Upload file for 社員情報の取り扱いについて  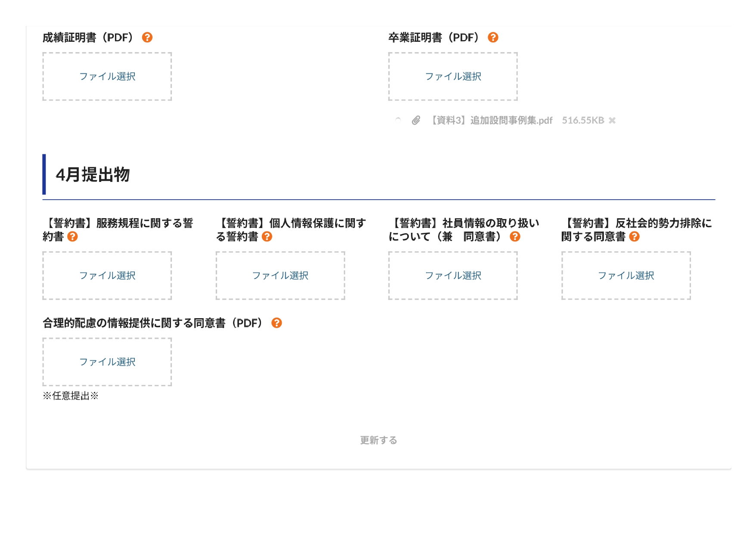point(453,275)
